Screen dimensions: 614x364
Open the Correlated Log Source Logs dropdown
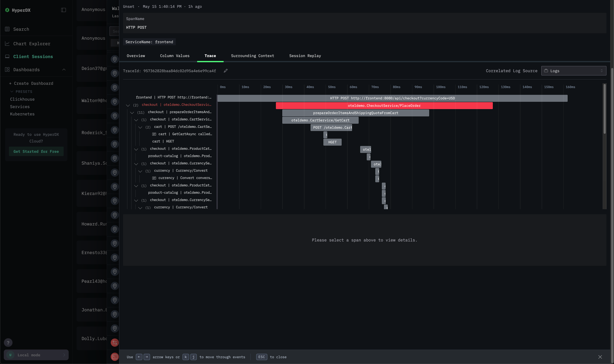[x=574, y=71]
